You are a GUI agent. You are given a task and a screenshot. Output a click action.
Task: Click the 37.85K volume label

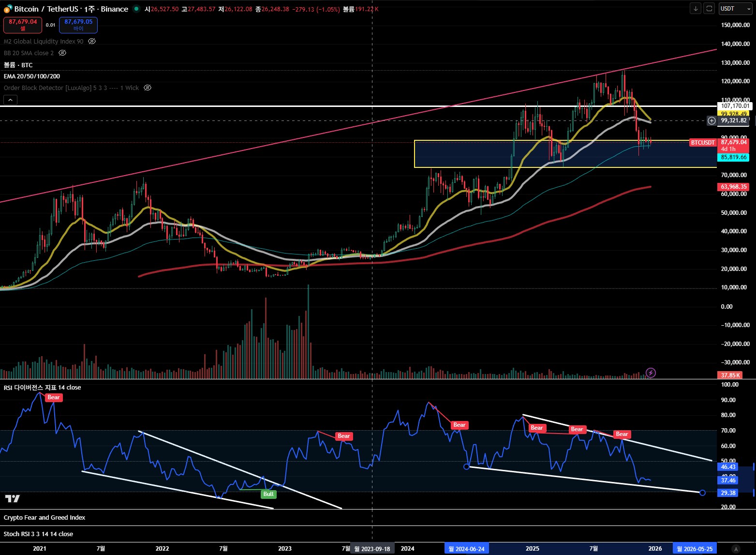(730, 375)
